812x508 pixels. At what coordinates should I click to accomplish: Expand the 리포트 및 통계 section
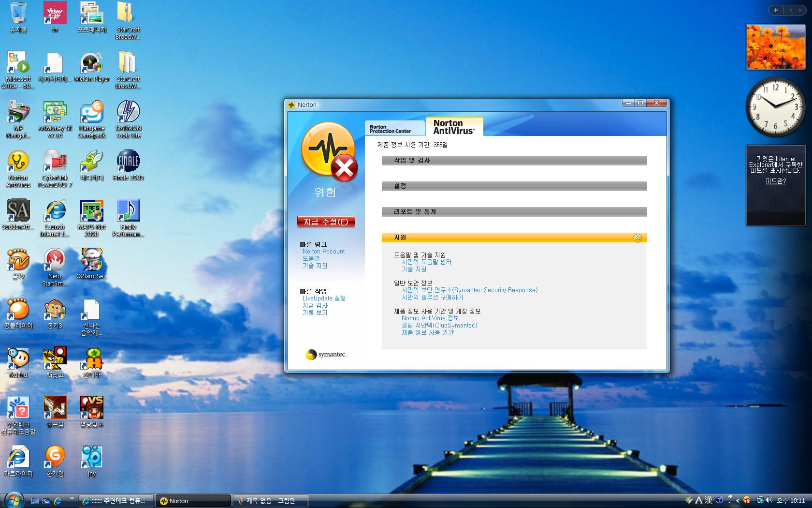pos(514,212)
